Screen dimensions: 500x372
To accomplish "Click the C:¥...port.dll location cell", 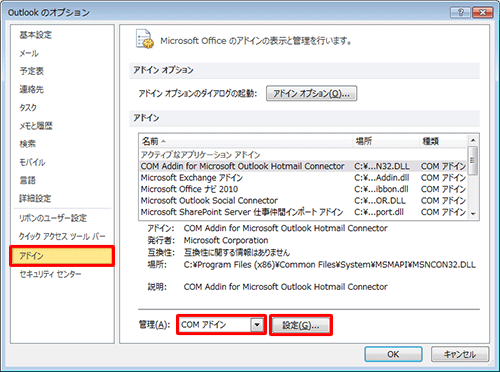I will pos(379,212).
